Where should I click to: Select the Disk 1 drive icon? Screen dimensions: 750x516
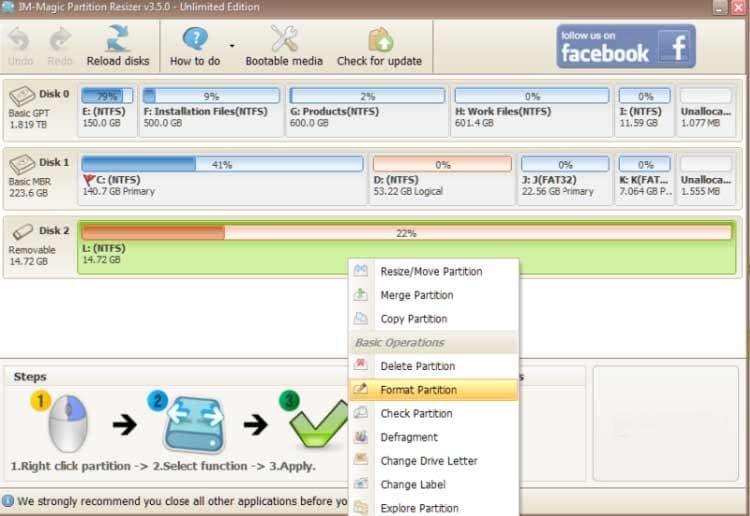point(22,164)
